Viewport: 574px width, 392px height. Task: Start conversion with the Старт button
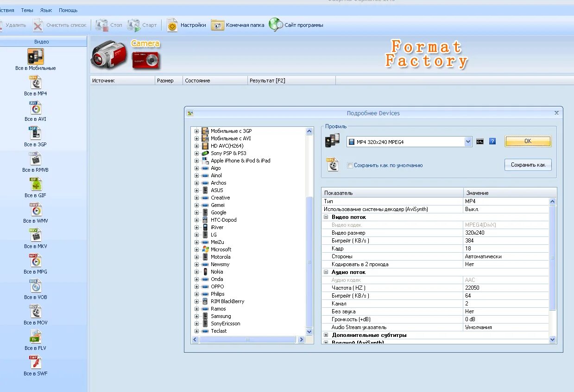click(x=143, y=25)
